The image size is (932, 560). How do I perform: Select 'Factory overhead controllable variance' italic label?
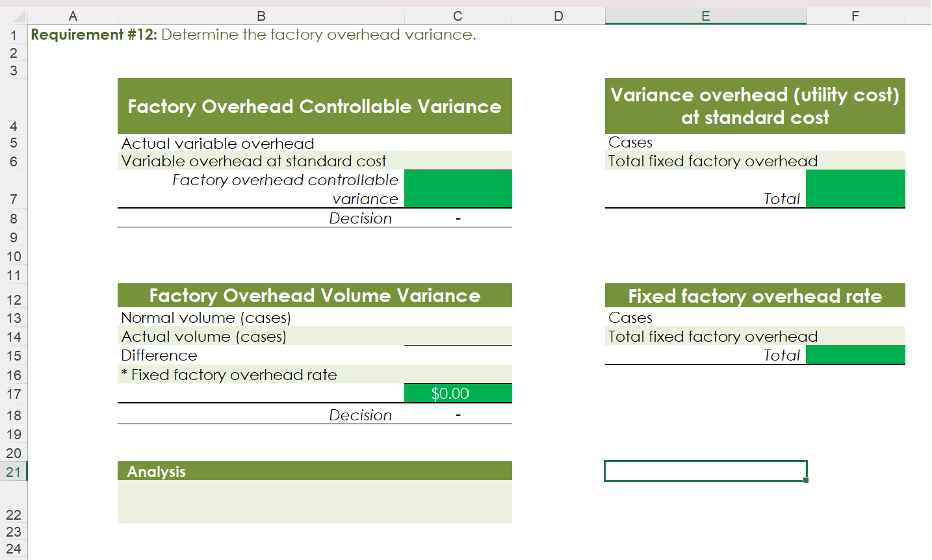pyautogui.click(x=285, y=189)
